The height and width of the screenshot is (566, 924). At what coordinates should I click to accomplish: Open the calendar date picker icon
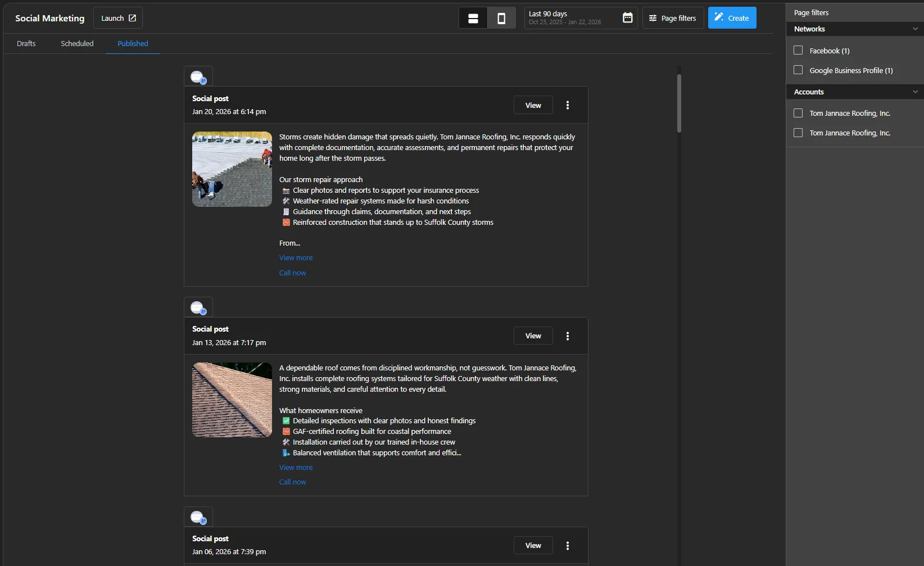pos(627,18)
